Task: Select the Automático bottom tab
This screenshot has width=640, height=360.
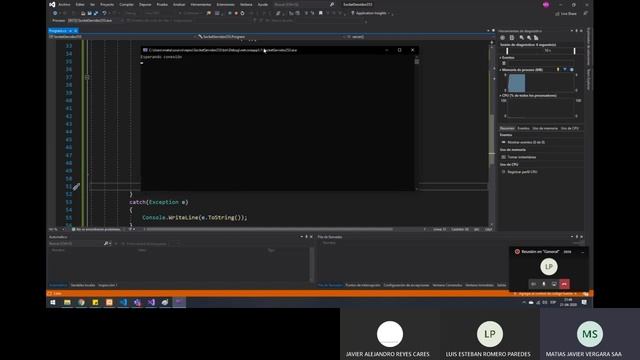Action: [x=58, y=285]
